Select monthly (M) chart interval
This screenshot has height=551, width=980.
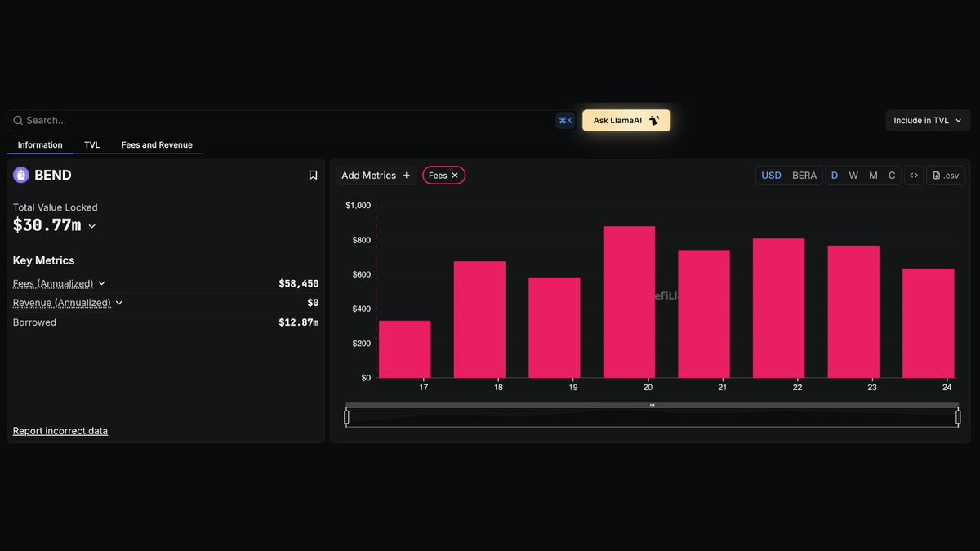click(x=873, y=176)
